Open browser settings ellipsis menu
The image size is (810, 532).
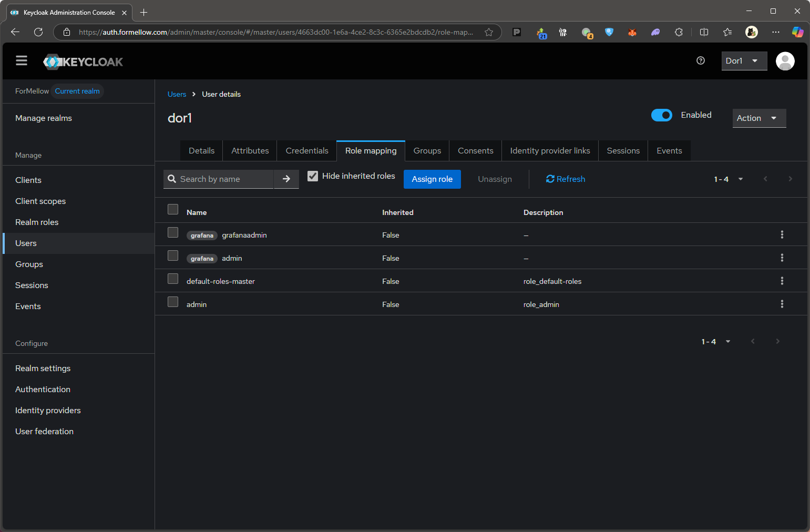tap(776, 32)
